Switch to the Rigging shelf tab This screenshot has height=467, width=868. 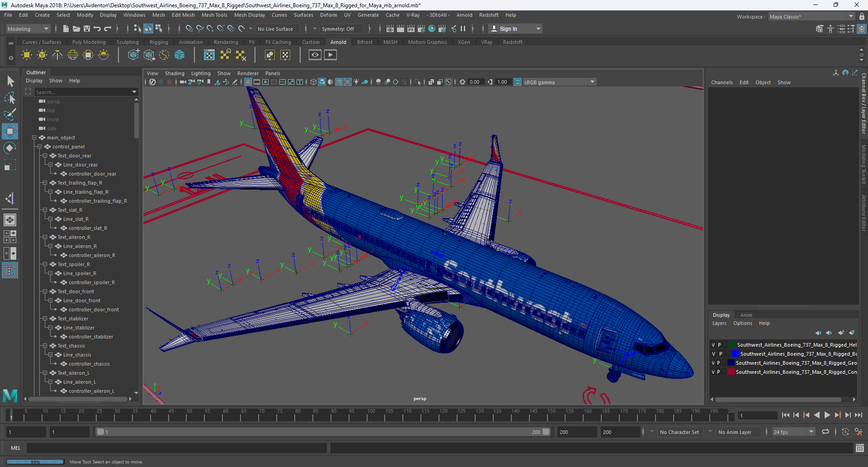point(159,42)
